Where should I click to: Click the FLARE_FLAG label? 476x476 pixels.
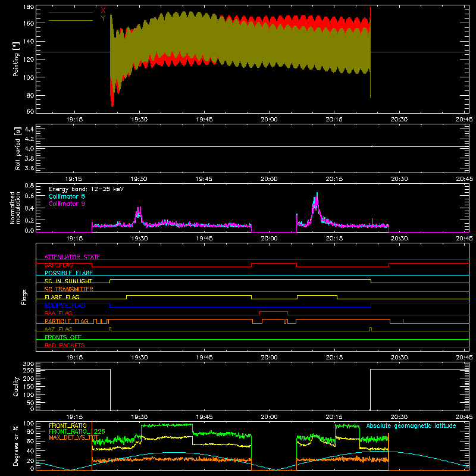(62, 297)
